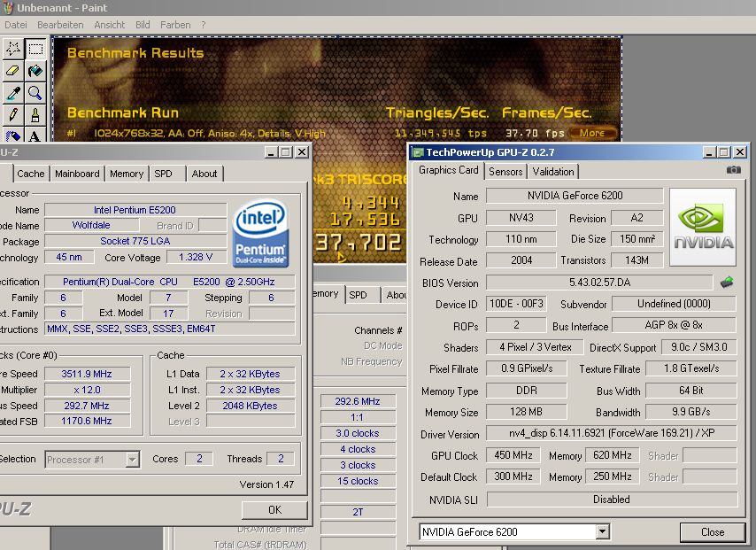Click the core voltage value 1.328 V

pyautogui.click(x=196, y=257)
